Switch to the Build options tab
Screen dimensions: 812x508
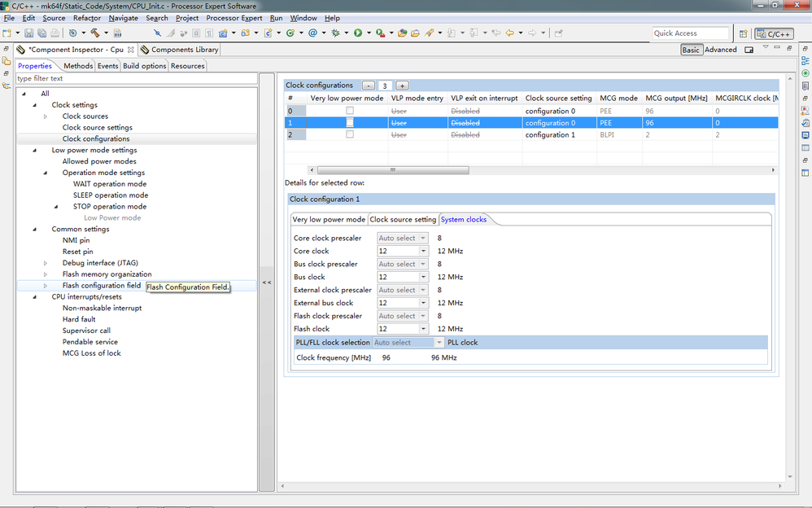(144, 66)
